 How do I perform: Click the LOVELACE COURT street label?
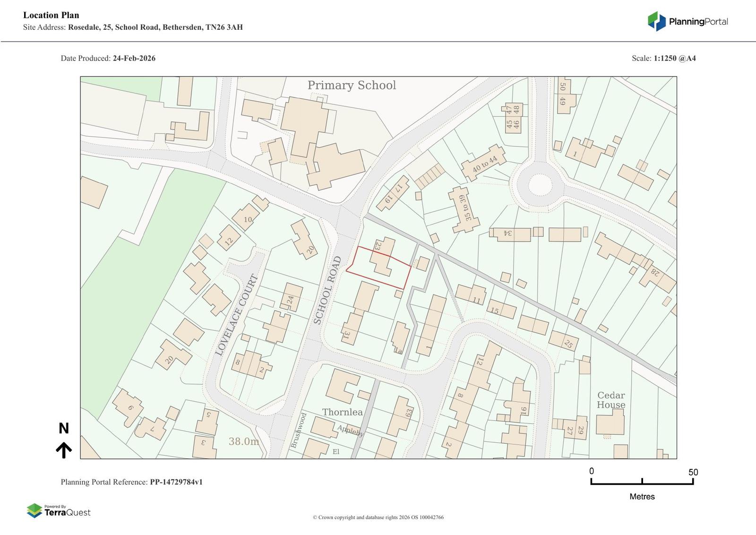pos(237,315)
